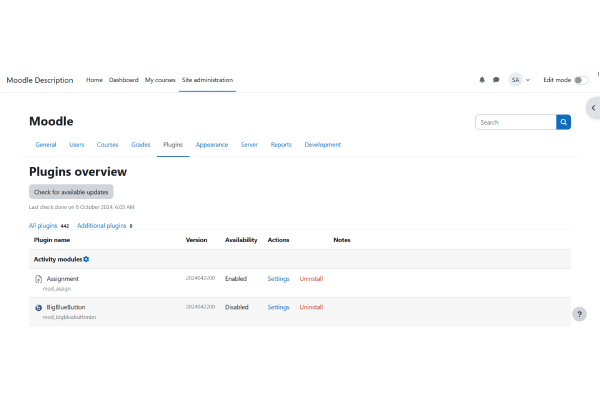This screenshot has height=400, width=600.
Task: Go to My courses in navigation
Action: point(159,80)
